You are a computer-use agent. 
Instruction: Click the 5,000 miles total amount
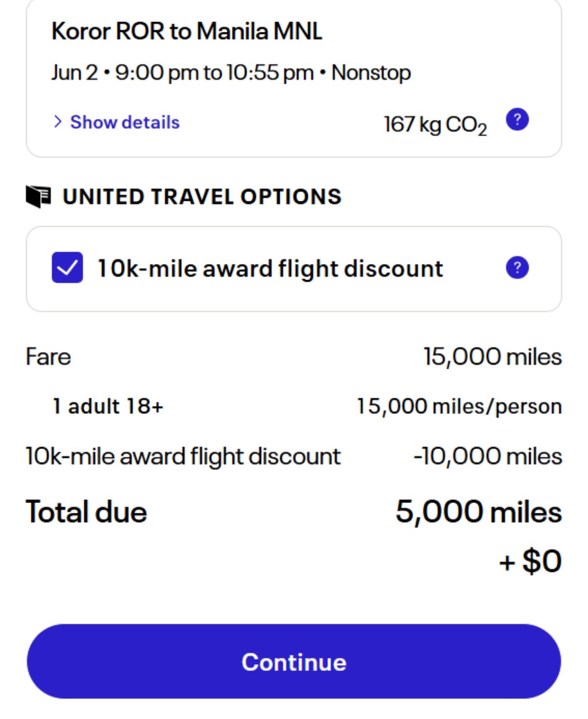coord(479,512)
